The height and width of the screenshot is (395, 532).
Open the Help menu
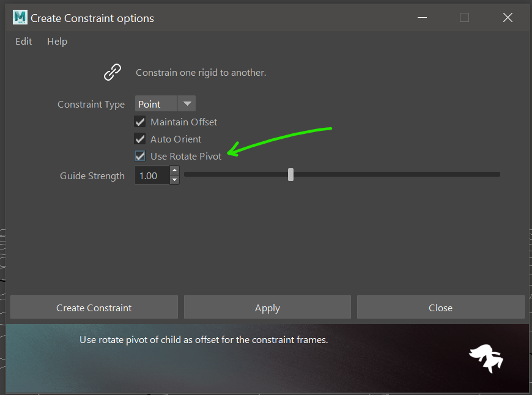(x=57, y=42)
